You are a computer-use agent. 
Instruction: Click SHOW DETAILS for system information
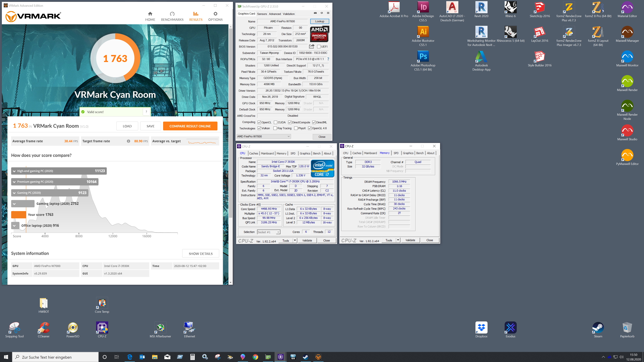pos(201,254)
